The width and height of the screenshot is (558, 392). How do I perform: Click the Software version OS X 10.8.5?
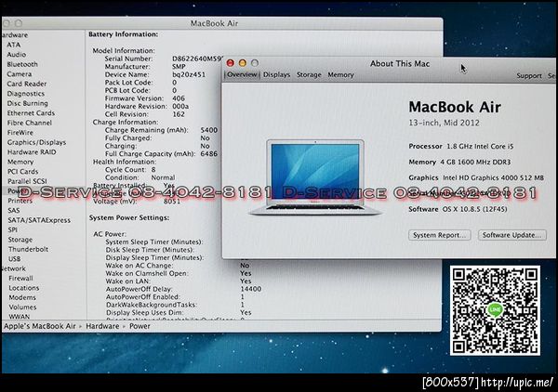point(474,209)
